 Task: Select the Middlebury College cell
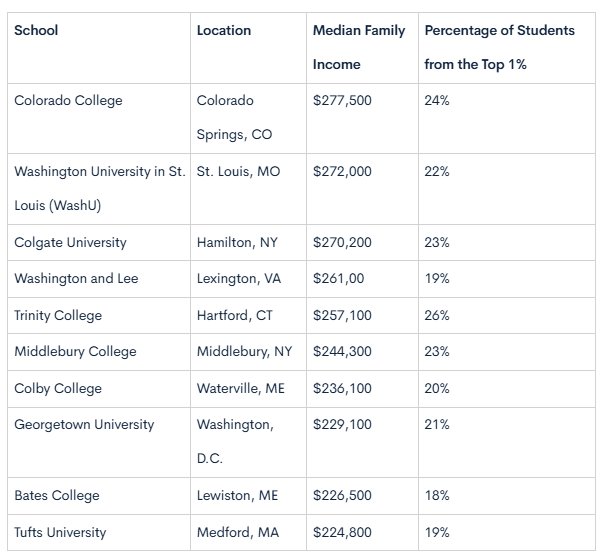click(x=75, y=352)
